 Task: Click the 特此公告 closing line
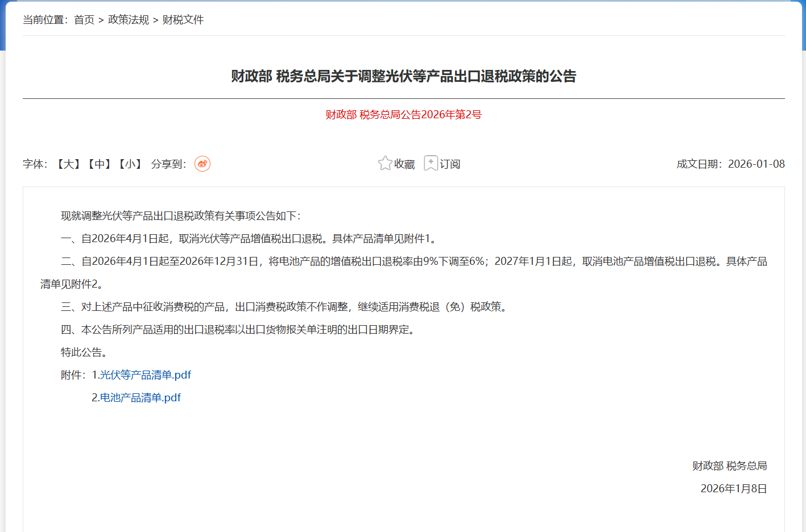pos(81,352)
